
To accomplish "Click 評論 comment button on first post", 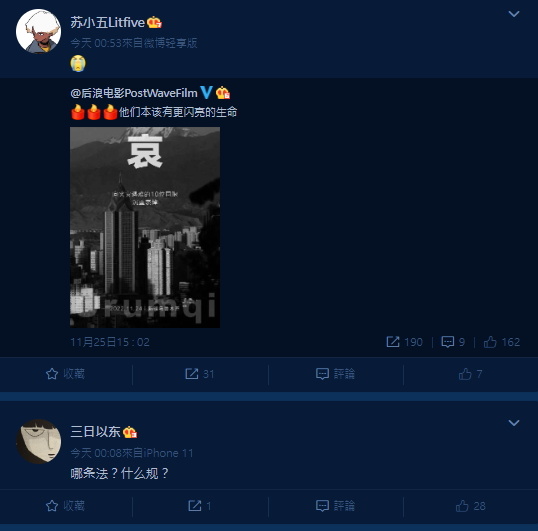I will (335, 374).
